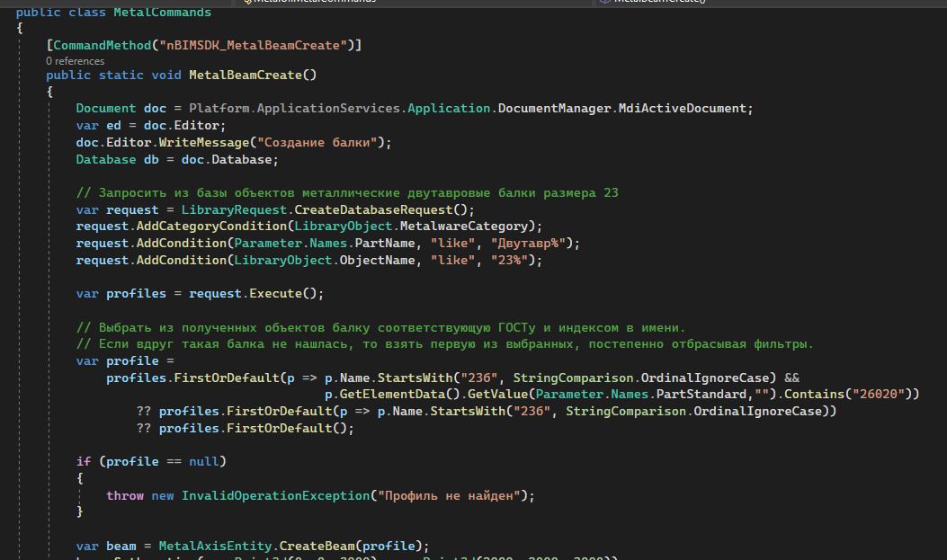947x560 pixels.
Task: Click the InvalidOperationException type name
Action: [275, 495]
